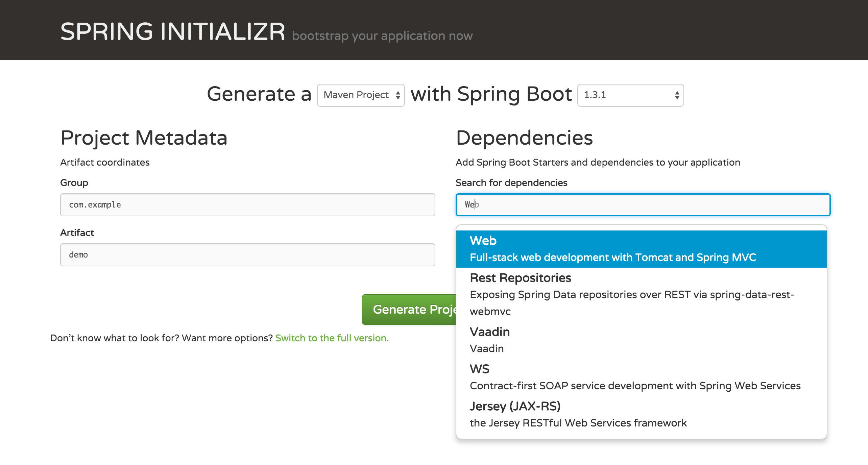868x465 pixels.
Task: Click the arrows on Maven Project selector
Action: tap(398, 95)
